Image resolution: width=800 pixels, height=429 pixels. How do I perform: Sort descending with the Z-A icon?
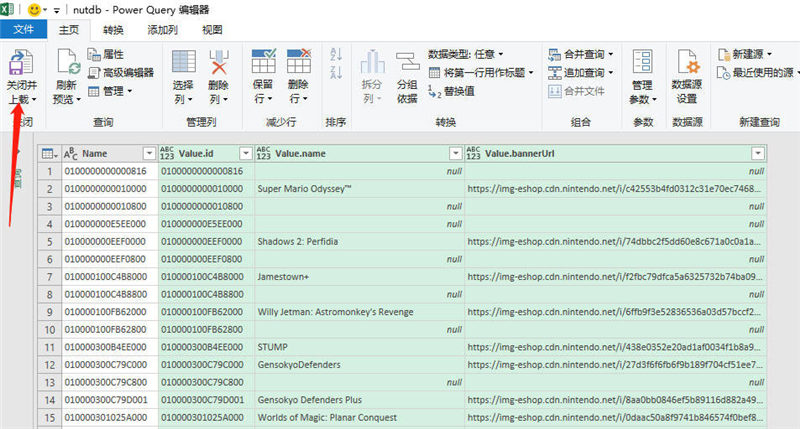(x=336, y=72)
